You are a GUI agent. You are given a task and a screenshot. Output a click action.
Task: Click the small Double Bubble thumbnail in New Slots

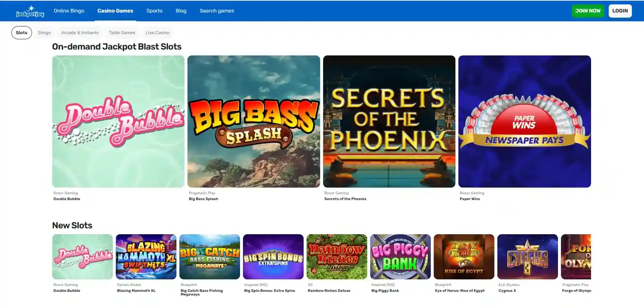coord(82,257)
